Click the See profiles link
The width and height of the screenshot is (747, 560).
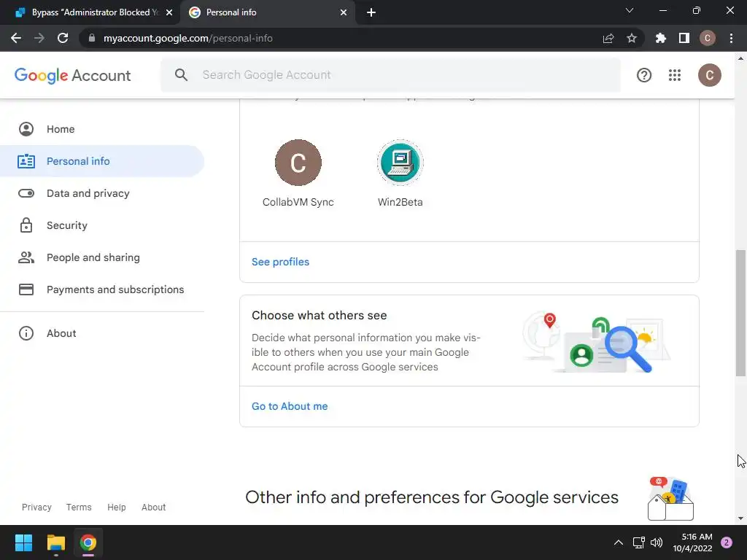(x=280, y=262)
